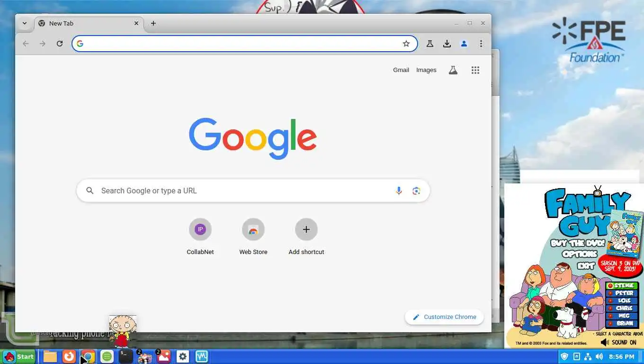
Task: Search by image with the Lens icon
Action: click(416, 191)
